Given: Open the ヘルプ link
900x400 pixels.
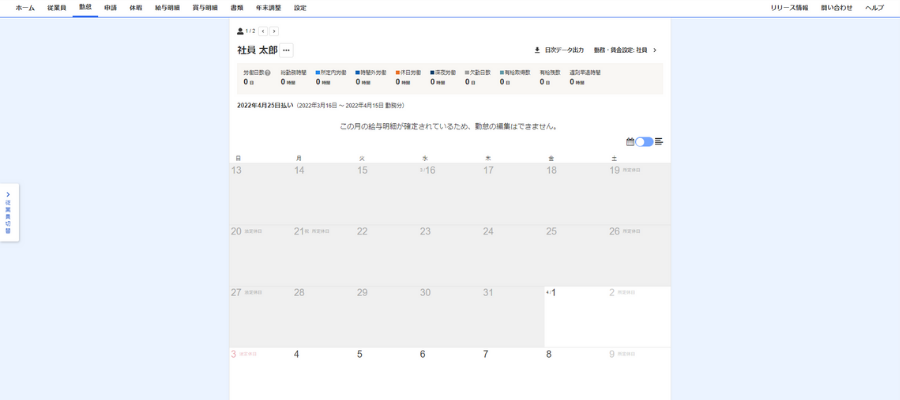Looking at the screenshot, I should [x=874, y=8].
